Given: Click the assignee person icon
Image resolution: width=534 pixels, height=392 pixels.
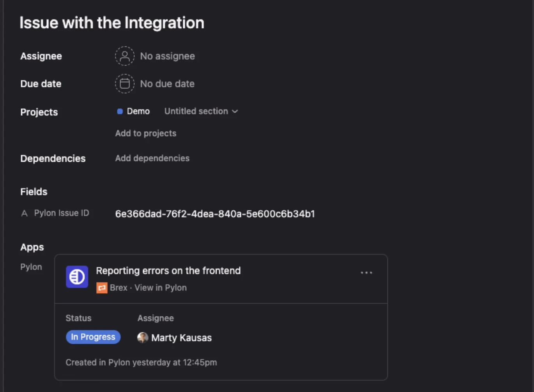Looking at the screenshot, I should coord(125,56).
